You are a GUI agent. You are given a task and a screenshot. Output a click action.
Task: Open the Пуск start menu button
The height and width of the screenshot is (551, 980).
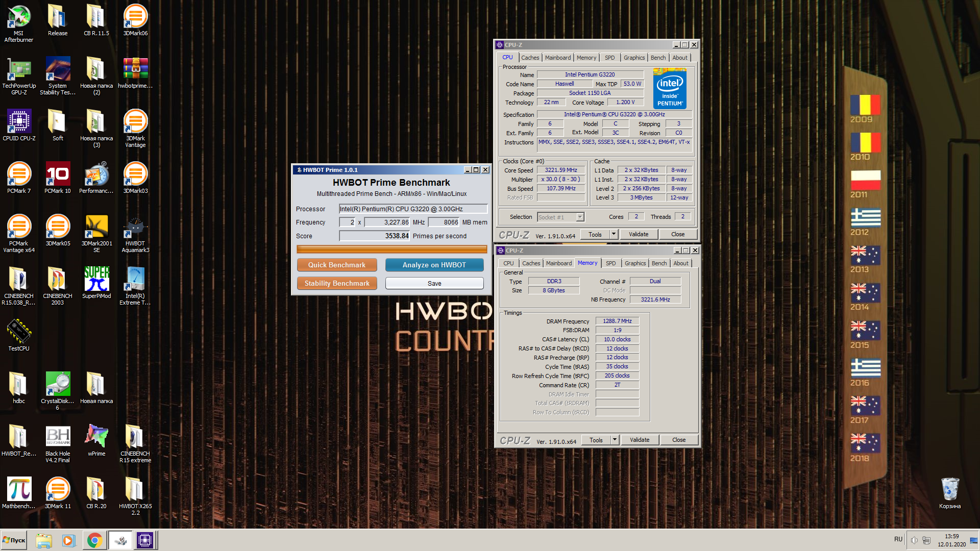tap(14, 540)
